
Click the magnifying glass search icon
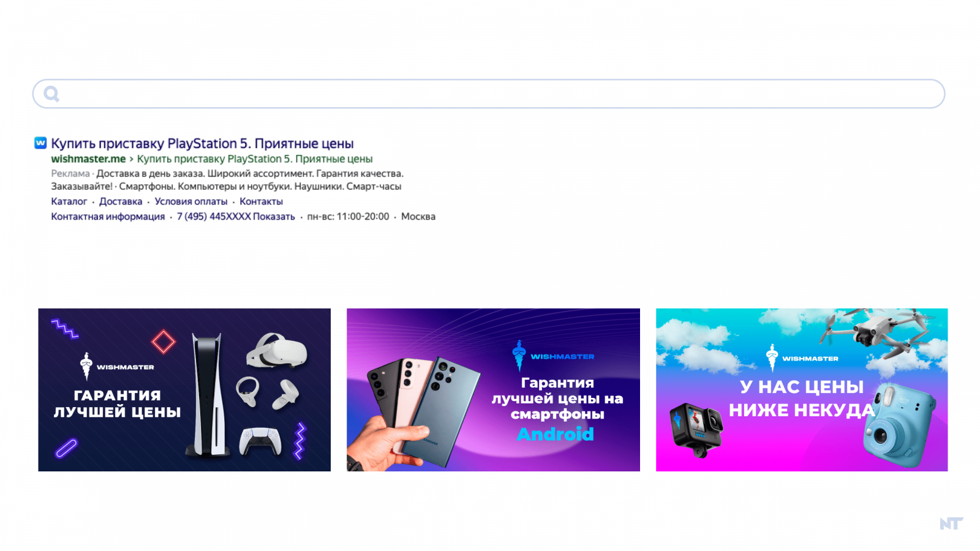[x=51, y=94]
